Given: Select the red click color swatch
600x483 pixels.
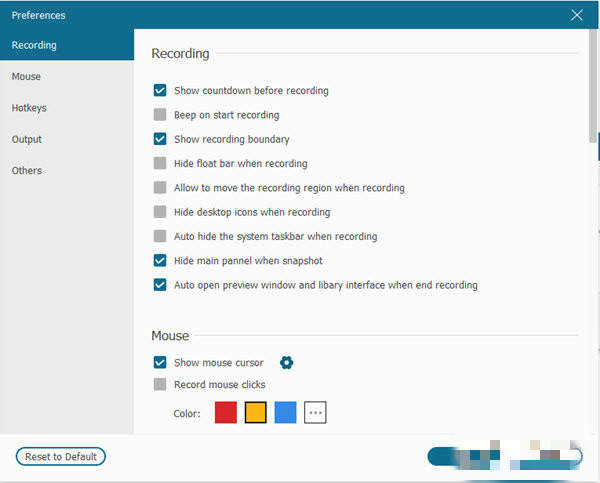Looking at the screenshot, I should (x=226, y=412).
